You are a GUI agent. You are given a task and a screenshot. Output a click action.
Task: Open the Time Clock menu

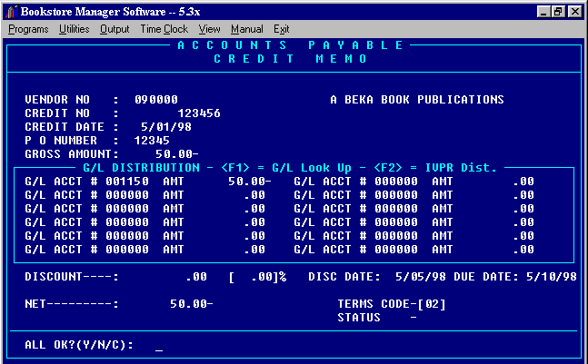pos(164,29)
